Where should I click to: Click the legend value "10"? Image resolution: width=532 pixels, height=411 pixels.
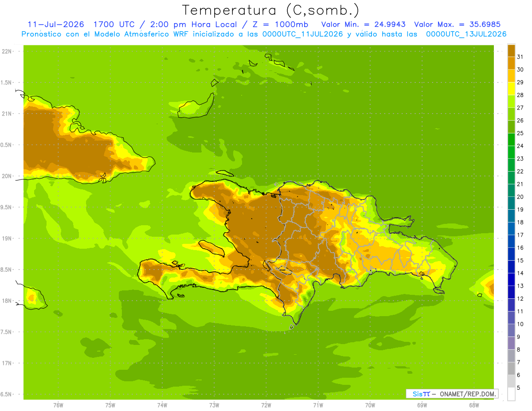520,324
